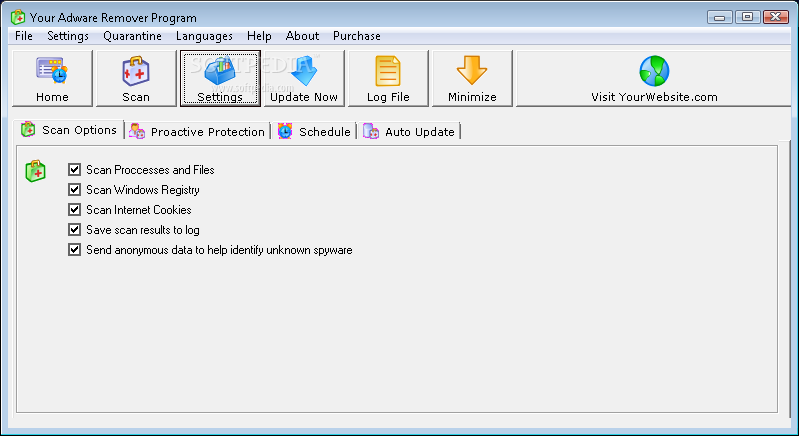Image resolution: width=799 pixels, height=436 pixels.
Task: Open the About menu
Action: tap(303, 36)
